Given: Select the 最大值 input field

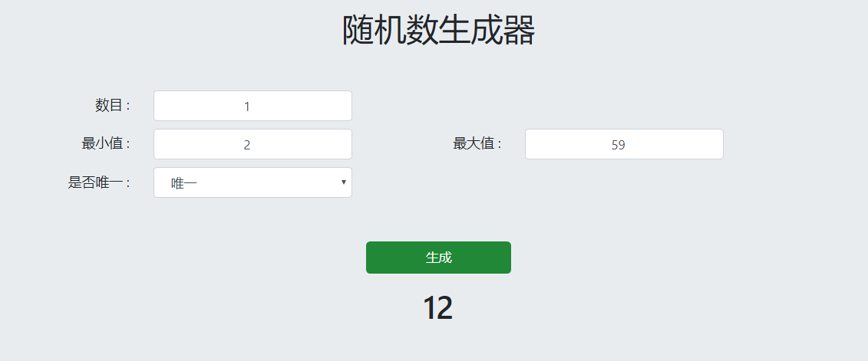Looking at the screenshot, I should point(624,144).
